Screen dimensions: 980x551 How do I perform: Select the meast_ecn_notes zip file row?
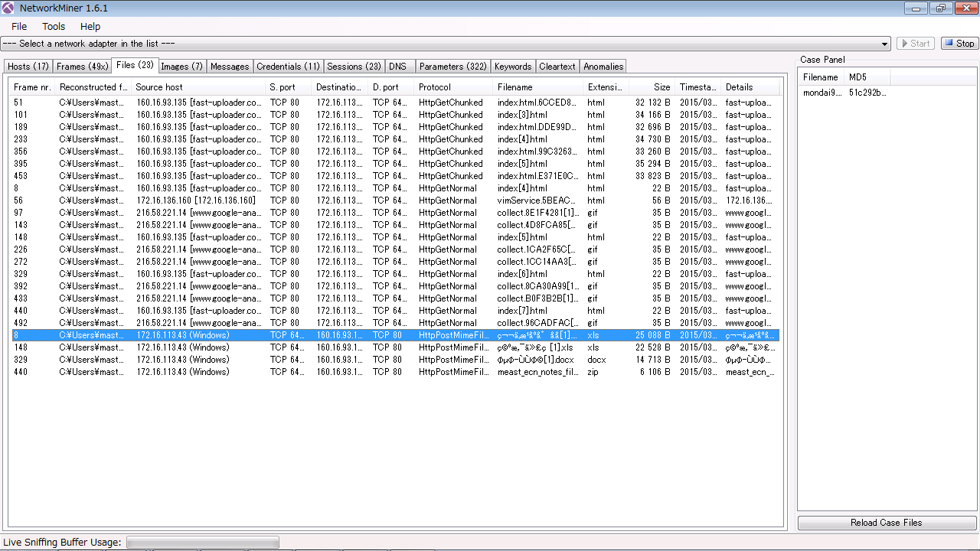pos(395,372)
